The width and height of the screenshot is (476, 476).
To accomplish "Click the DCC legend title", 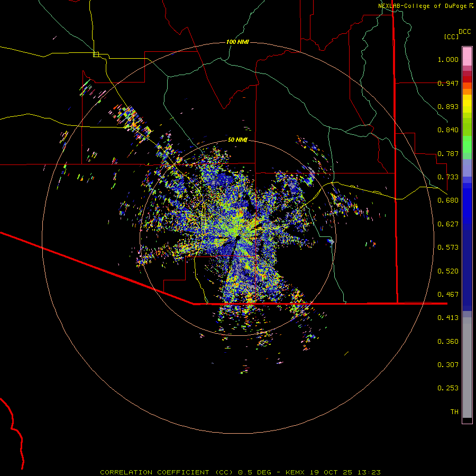I will [x=464, y=32].
